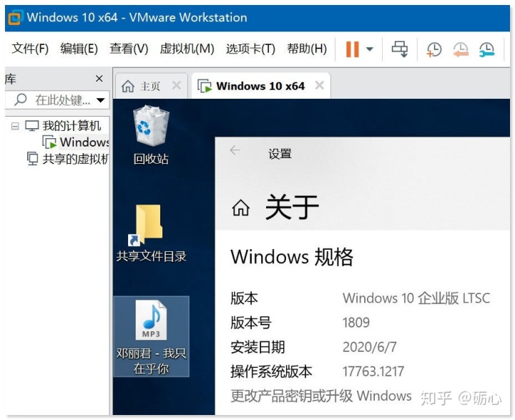
Task: Open the 编辑(E) menu
Action: (79, 49)
